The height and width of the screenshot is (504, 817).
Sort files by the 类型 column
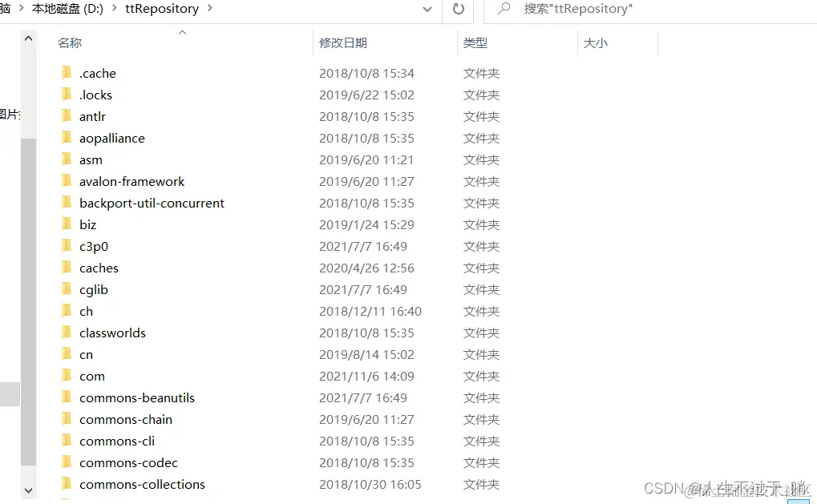tap(475, 42)
